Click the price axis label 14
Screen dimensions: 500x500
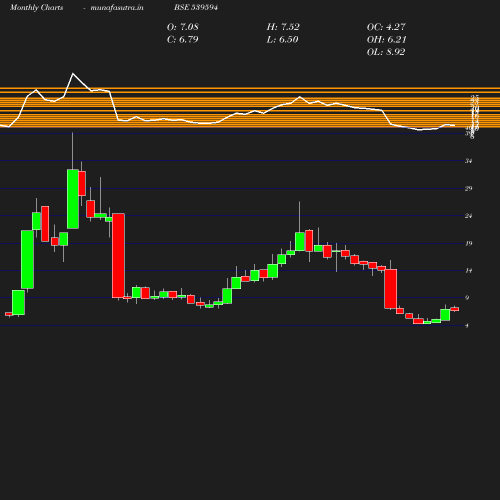[x=469, y=271]
